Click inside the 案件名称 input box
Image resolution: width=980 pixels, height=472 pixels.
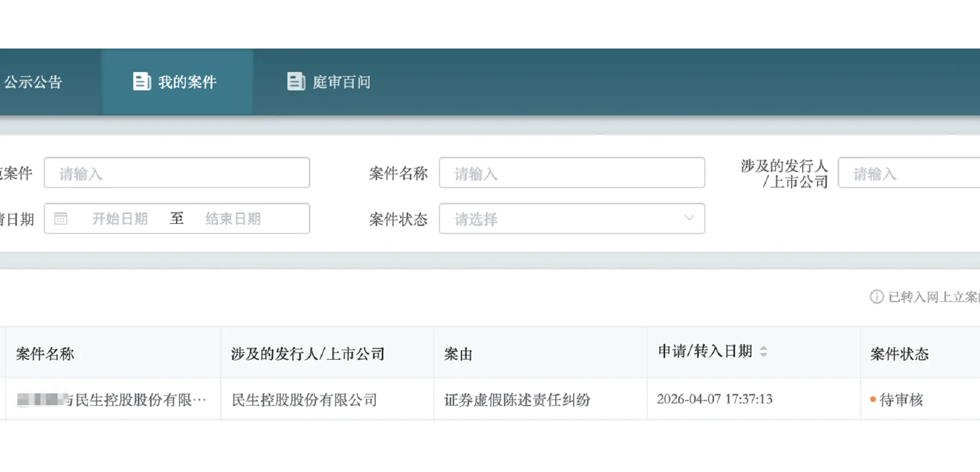point(572,173)
